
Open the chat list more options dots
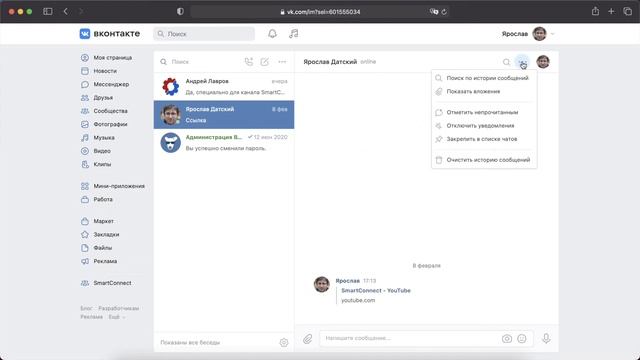(282, 62)
